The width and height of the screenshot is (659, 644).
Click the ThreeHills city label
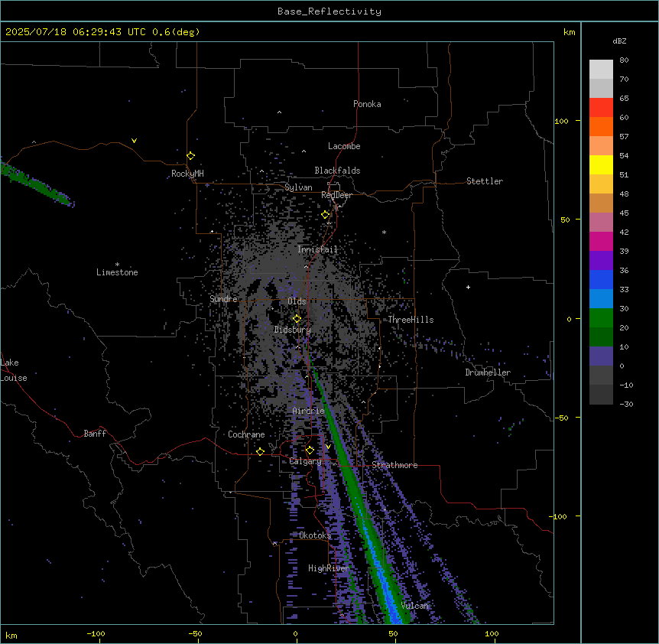pyautogui.click(x=411, y=320)
